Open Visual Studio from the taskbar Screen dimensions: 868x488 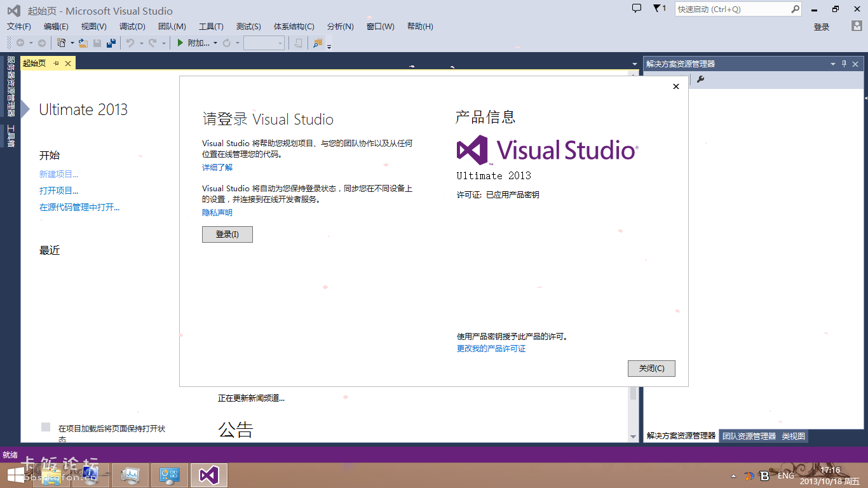(210, 475)
